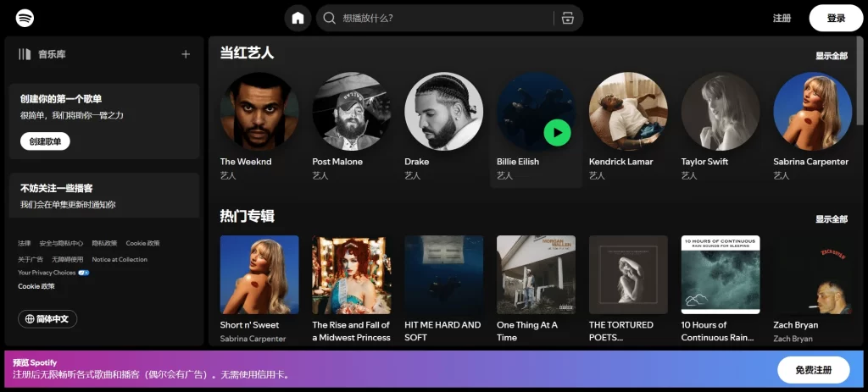The image size is (868, 392).
Task: Open Midwest Princess album cover
Action: (352, 275)
